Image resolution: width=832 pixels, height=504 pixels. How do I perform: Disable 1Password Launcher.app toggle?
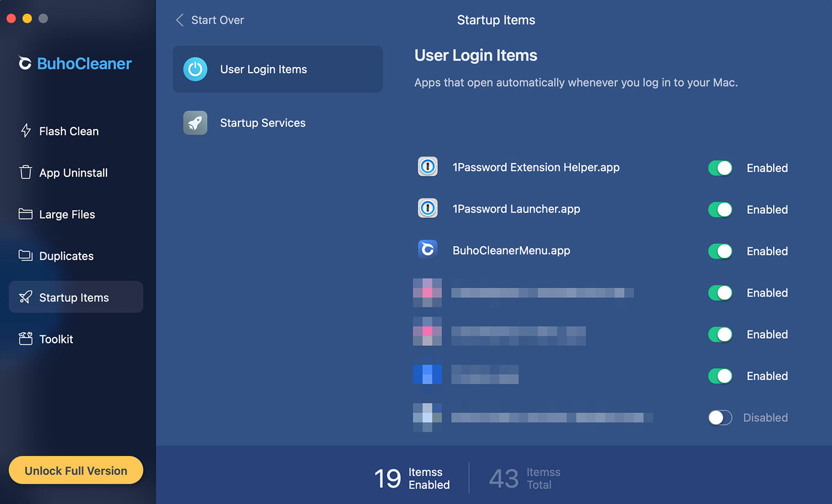tap(720, 210)
